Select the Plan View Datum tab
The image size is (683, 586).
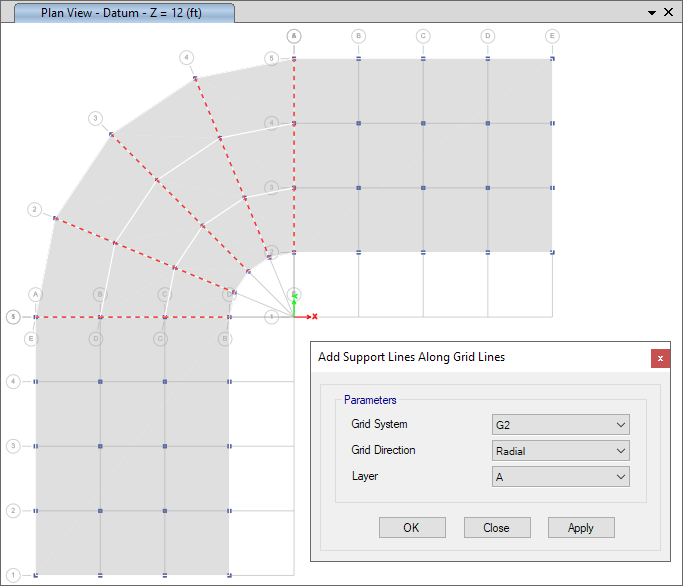[x=121, y=12]
